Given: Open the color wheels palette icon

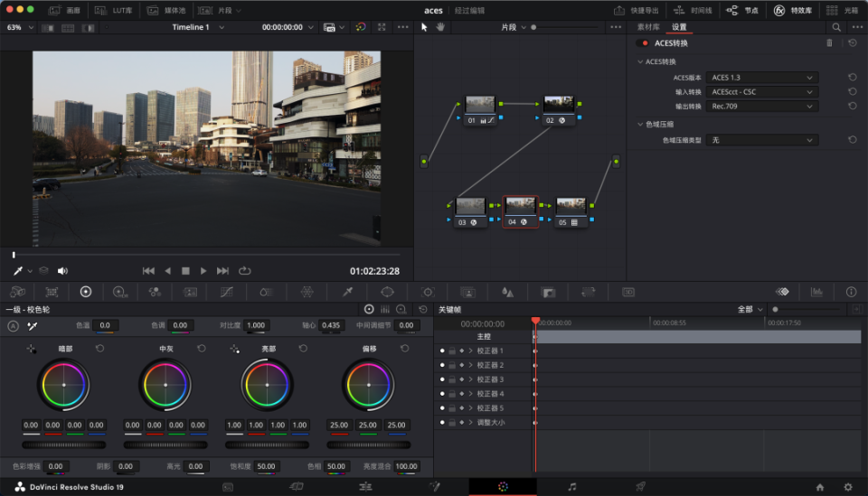Looking at the screenshot, I should pyautogui.click(x=86, y=292).
